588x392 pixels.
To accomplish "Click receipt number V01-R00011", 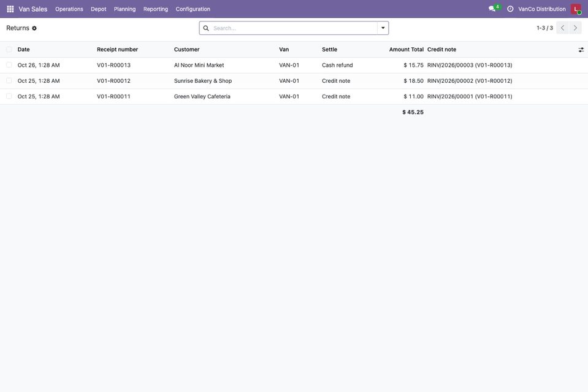I will [x=113, y=96].
